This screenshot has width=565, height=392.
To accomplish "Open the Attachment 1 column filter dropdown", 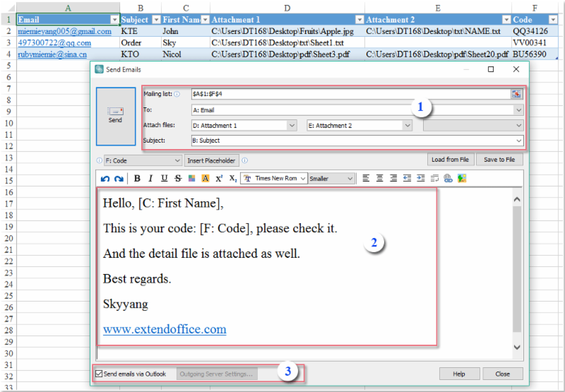I will click(359, 20).
